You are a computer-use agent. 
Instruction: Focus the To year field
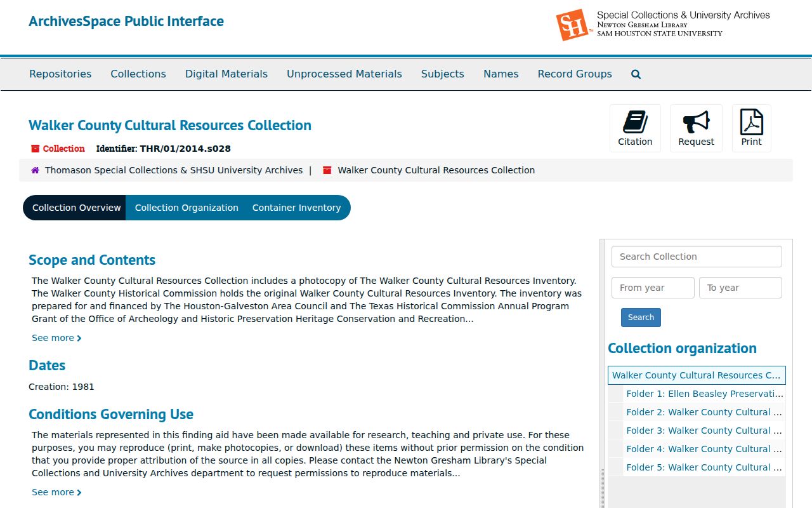pos(740,288)
